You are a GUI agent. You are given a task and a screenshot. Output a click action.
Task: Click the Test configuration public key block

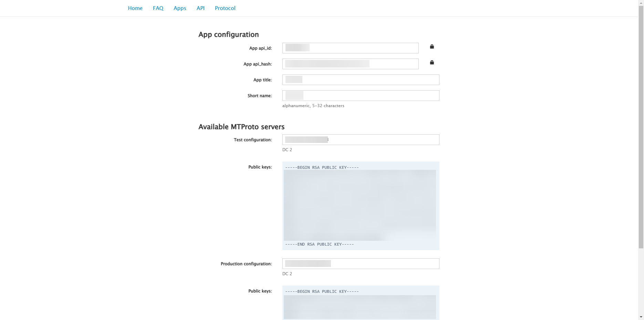click(x=361, y=206)
